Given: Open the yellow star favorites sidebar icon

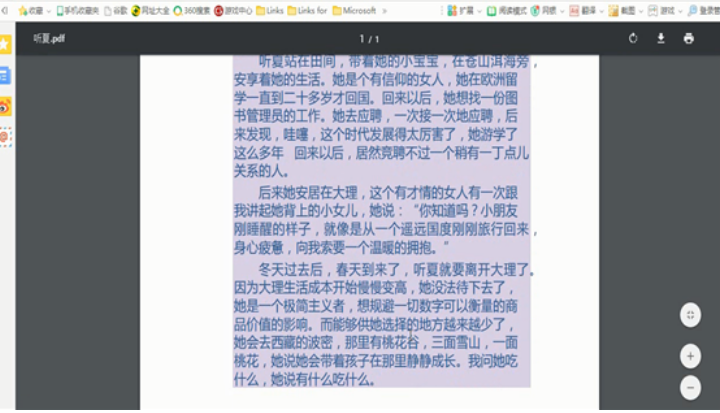Looking at the screenshot, I should pos(5,45).
